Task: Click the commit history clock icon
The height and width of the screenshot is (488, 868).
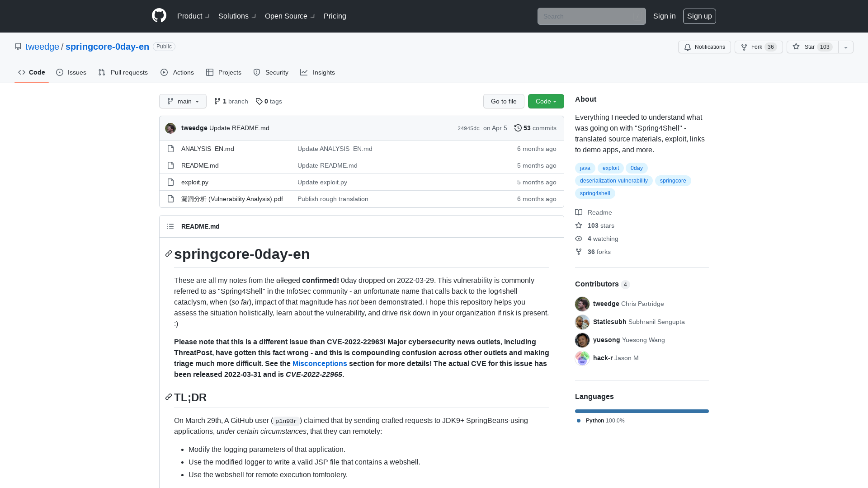Action: 518,128
